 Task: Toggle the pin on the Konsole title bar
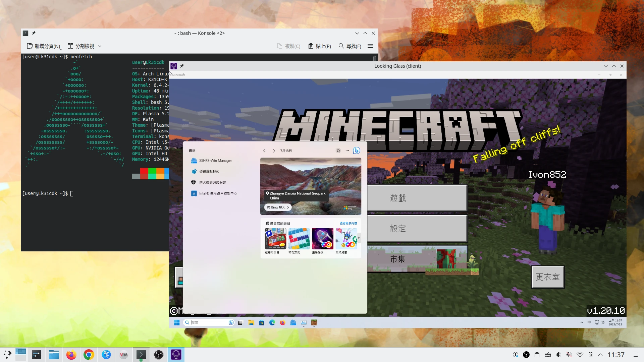tap(34, 33)
